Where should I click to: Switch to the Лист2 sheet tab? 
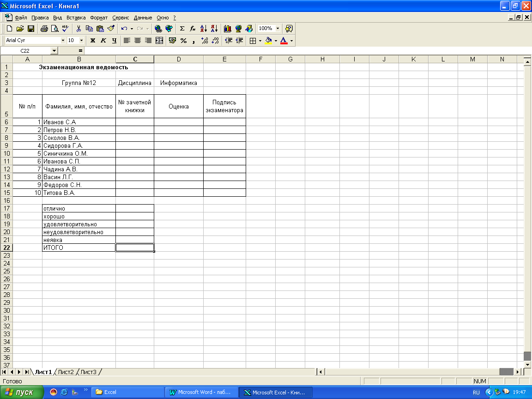coord(66,372)
